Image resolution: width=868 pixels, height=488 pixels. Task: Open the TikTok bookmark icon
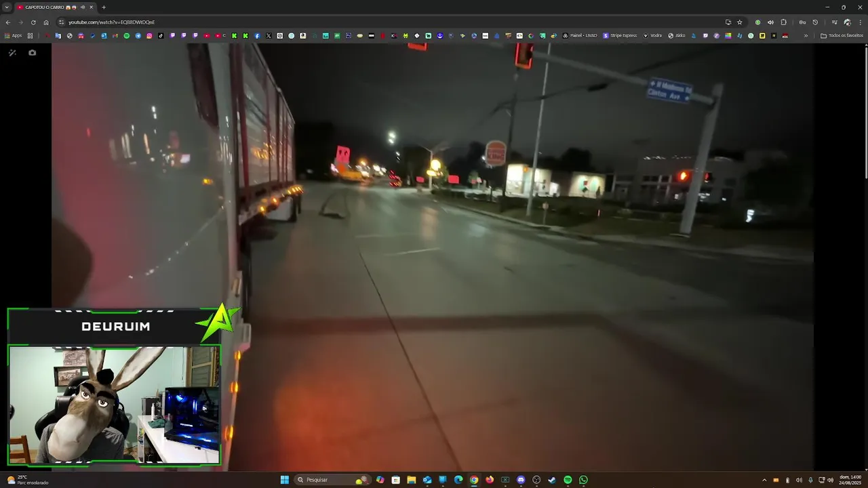161,35
